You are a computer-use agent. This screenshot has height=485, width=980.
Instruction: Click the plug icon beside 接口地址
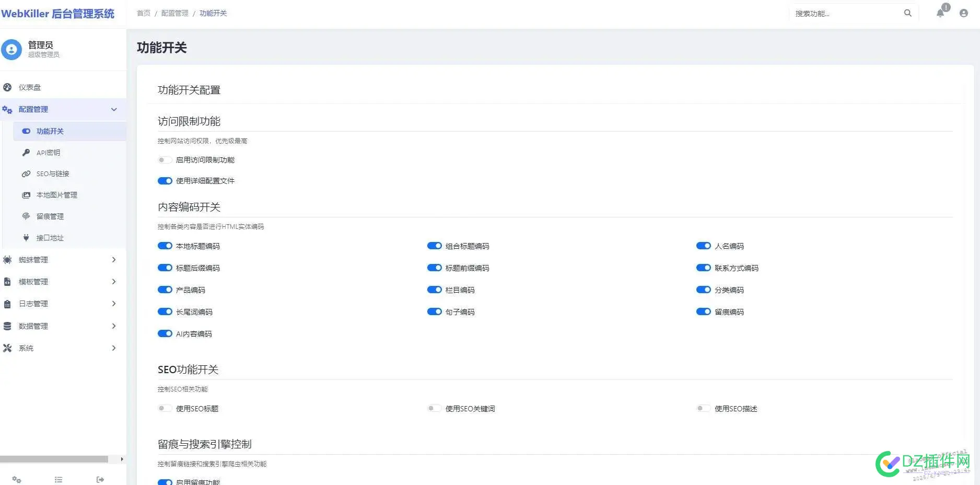point(26,238)
